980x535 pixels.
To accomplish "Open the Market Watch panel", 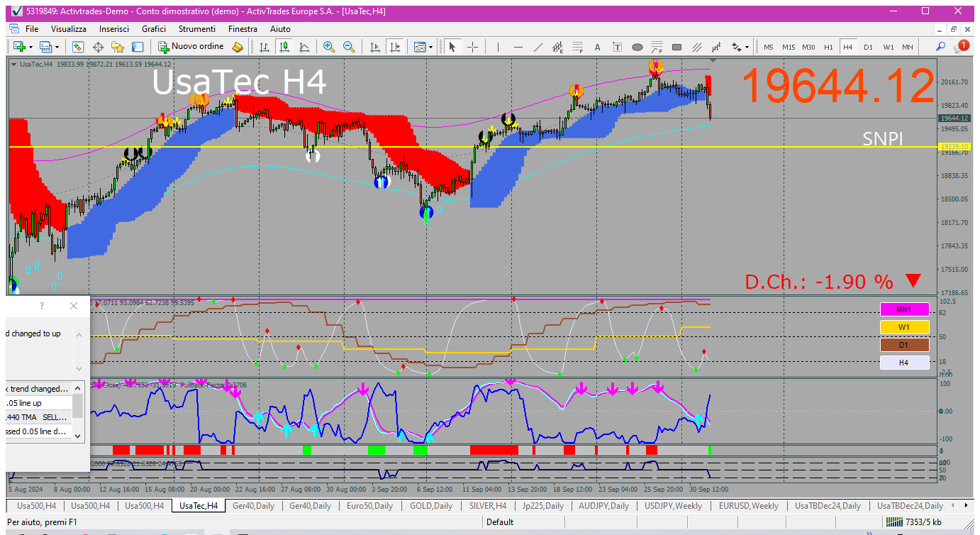I will (x=78, y=47).
